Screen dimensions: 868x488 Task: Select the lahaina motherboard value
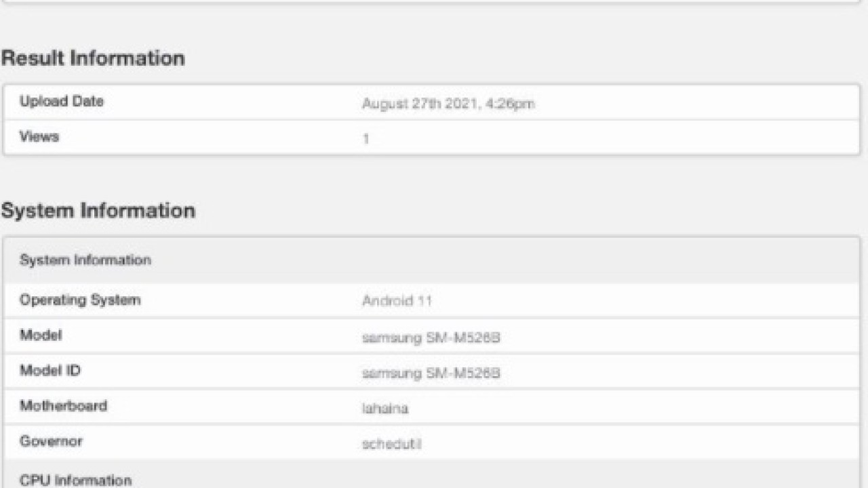pos(385,409)
